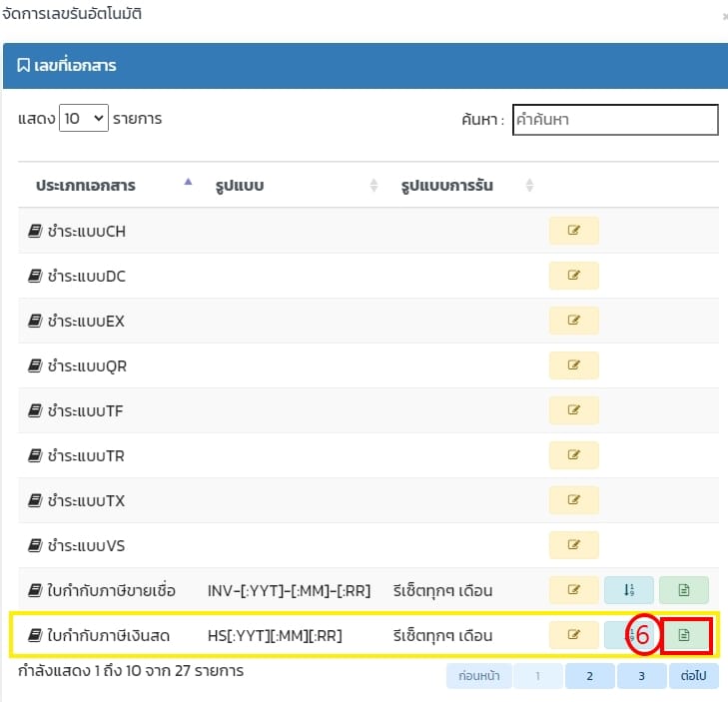Go to page 2 of results
Viewport: 728px width, 702px height.
coord(589,676)
